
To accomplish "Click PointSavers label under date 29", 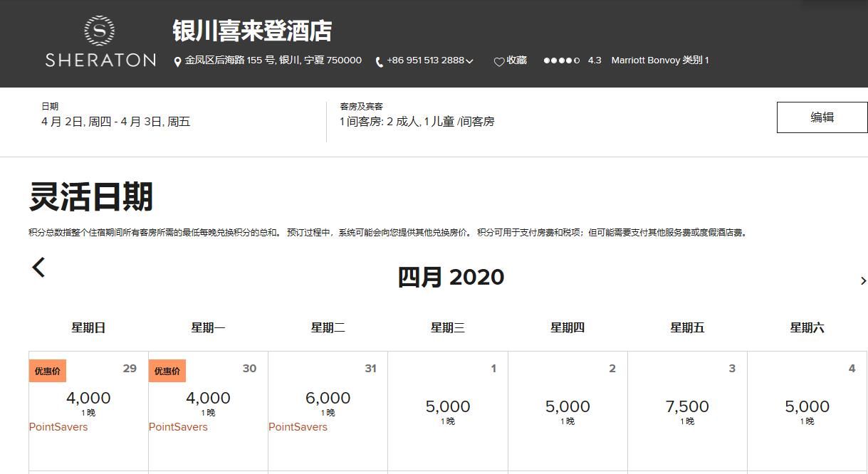I will [58, 427].
